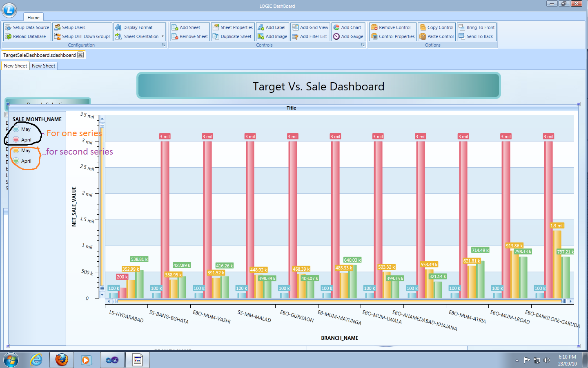Insert a gauge with Add Gauge
The image size is (588, 368).
click(348, 36)
